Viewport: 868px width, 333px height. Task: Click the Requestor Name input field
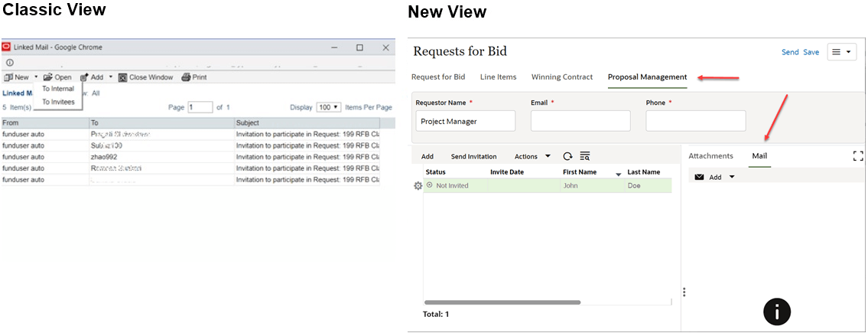coord(466,121)
